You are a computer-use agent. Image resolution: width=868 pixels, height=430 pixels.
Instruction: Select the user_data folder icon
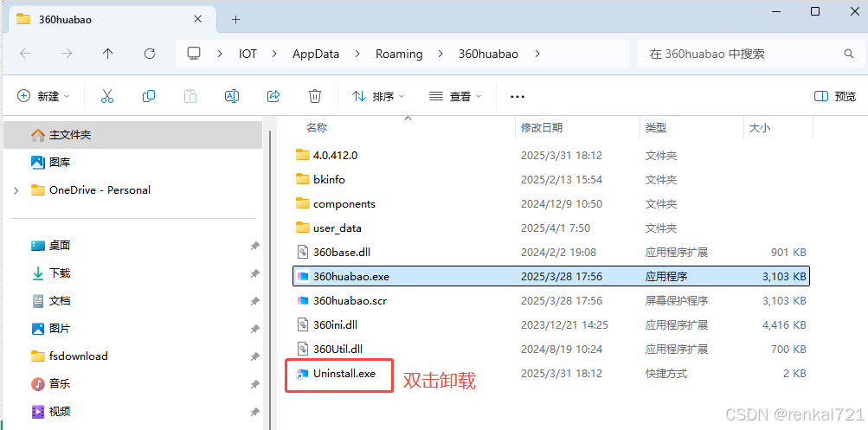tap(302, 228)
